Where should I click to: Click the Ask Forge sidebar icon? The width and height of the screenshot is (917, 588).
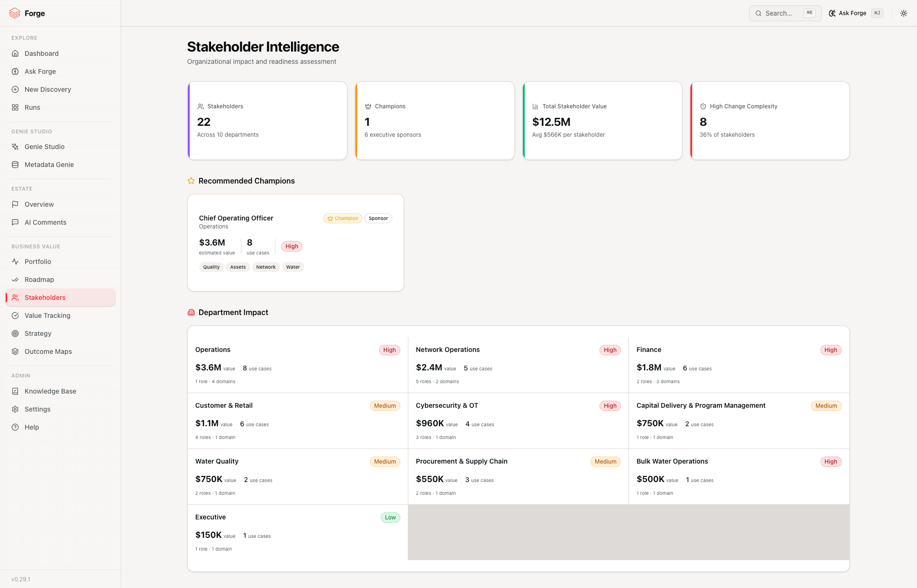15,71
